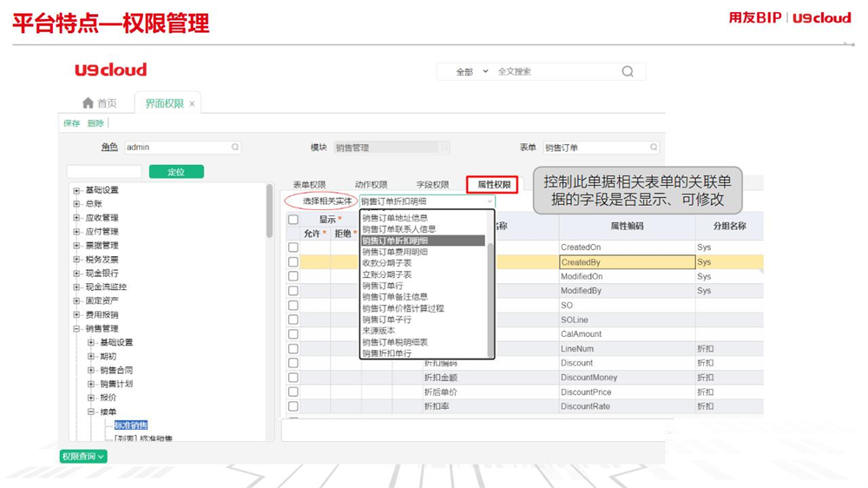
Task: Select the 费用报销 tree item
Action: pyautogui.click(x=102, y=314)
